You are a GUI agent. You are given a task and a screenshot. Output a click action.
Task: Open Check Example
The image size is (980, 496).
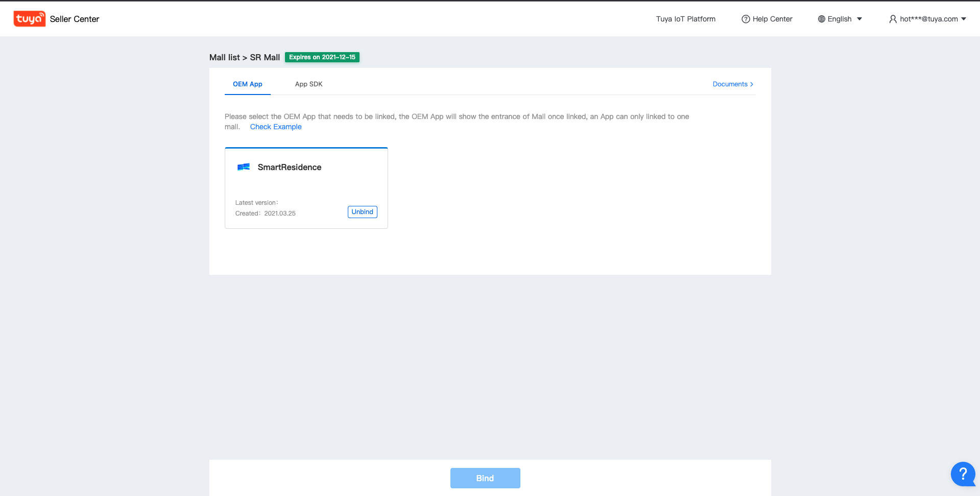pyautogui.click(x=275, y=127)
